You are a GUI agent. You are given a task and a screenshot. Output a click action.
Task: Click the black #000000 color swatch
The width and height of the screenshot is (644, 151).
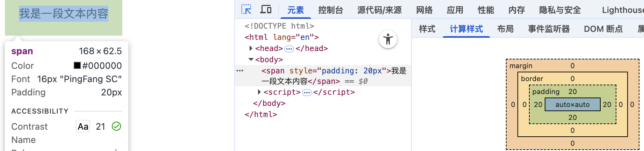pos(77,65)
